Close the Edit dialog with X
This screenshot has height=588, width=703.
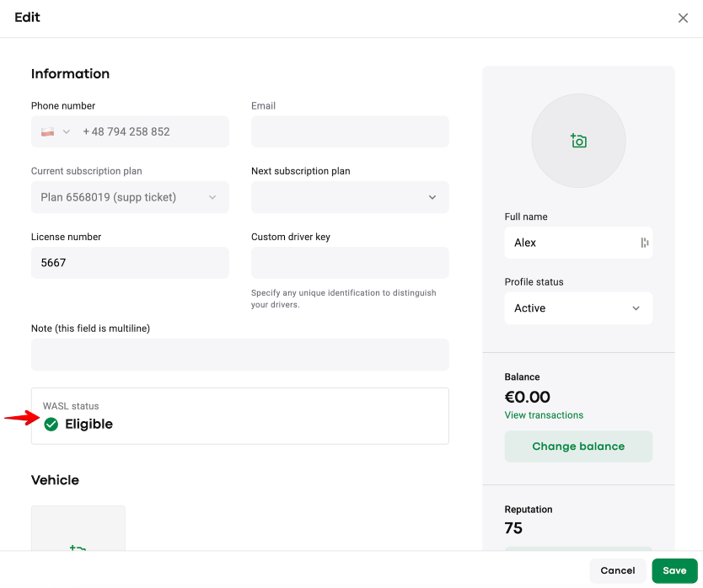[x=683, y=18]
